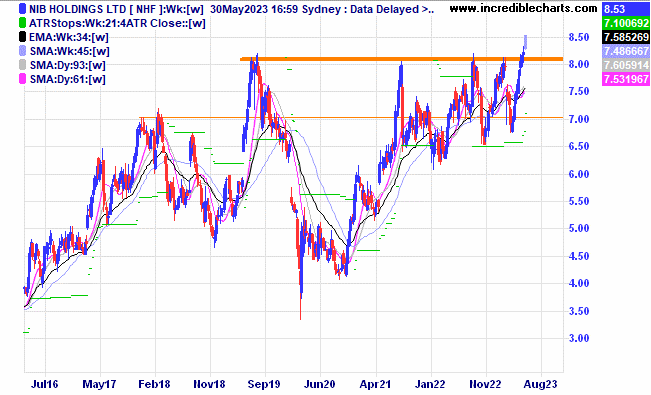651x395 pixels.
Task: Select the EMA:Wk:34 legend label
Action: click(x=69, y=37)
